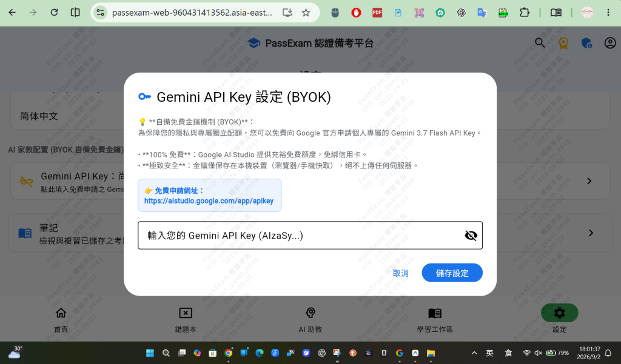This screenshot has height=364, width=621.
Task: Click the 儲存設定 button
Action: point(452,273)
